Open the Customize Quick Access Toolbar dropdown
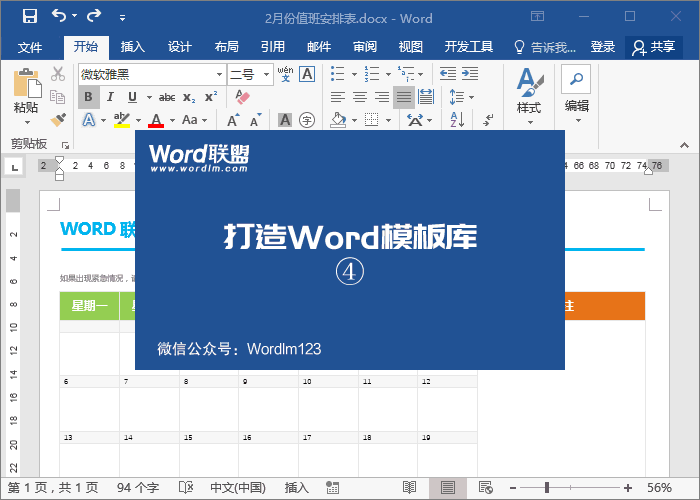Viewport: 700px width, 500px height. (x=122, y=18)
